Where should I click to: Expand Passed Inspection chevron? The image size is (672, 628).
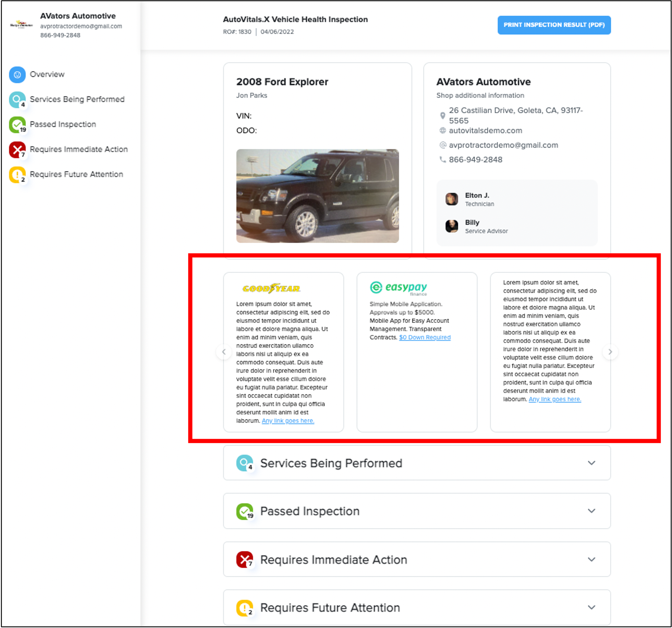(591, 511)
